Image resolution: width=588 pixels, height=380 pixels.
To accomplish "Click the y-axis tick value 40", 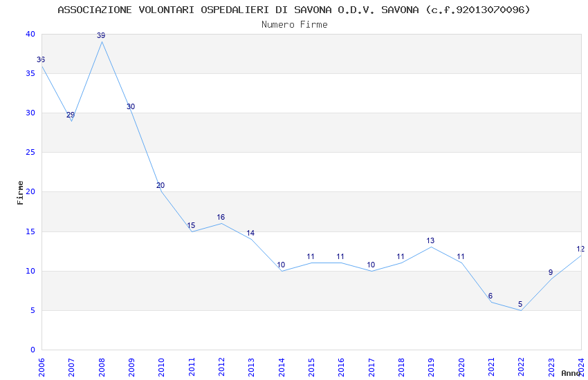I will coord(30,34).
